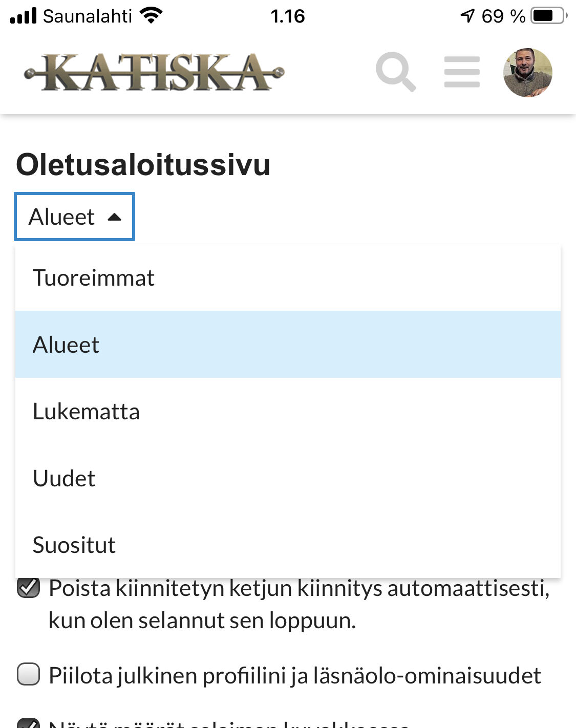Tap the Wi-Fi status icon
The width and height of the screenshot is (576, 728).
coord(151,16)
